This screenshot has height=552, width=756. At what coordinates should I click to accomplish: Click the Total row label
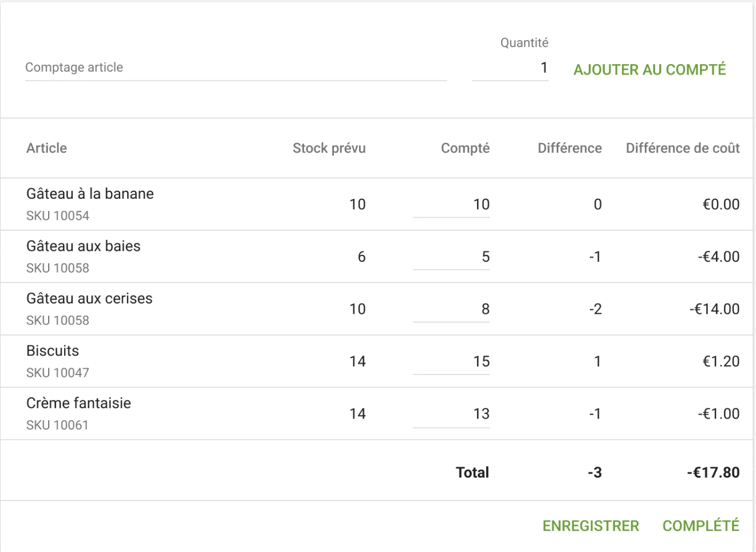point(472,472)
